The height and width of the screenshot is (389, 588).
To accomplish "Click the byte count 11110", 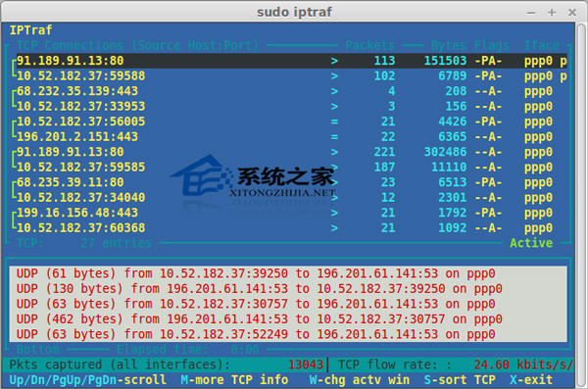I will click(x=449, y=168).
